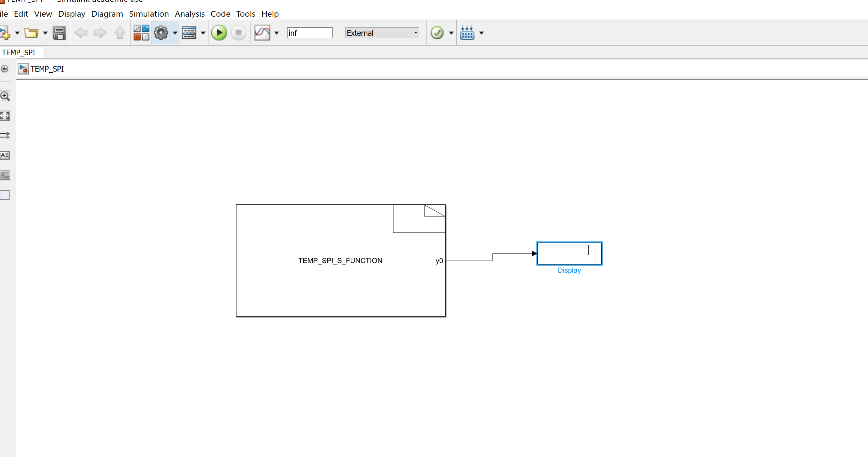This screenshot has height=457, width=868.
Task: Open the Model Explorer icon
Action: [189, 33]
